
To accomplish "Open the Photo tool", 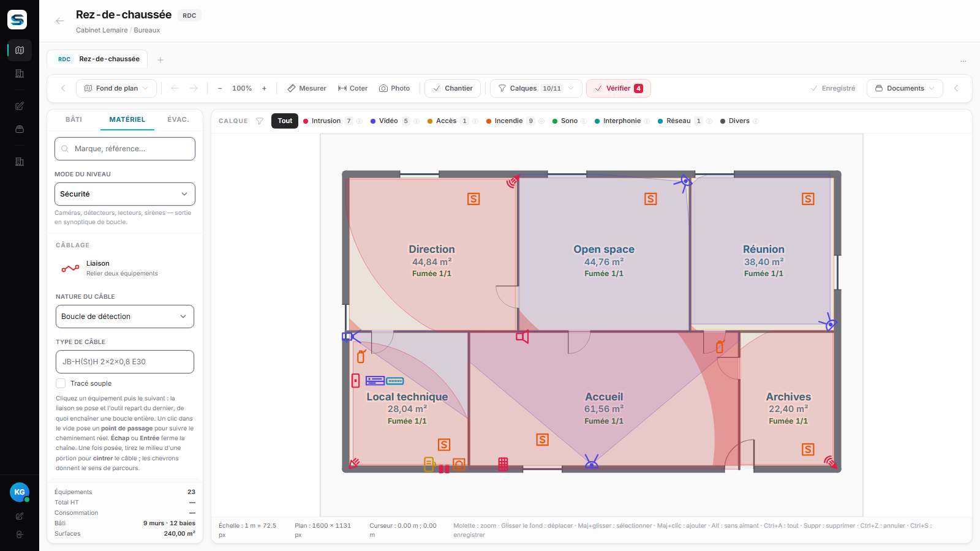I will pos(394,88).
